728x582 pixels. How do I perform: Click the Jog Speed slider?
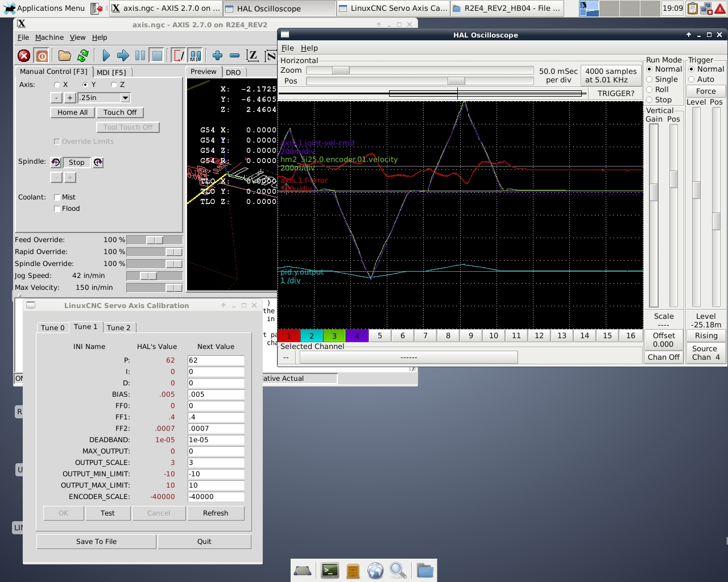click(154, 276)
